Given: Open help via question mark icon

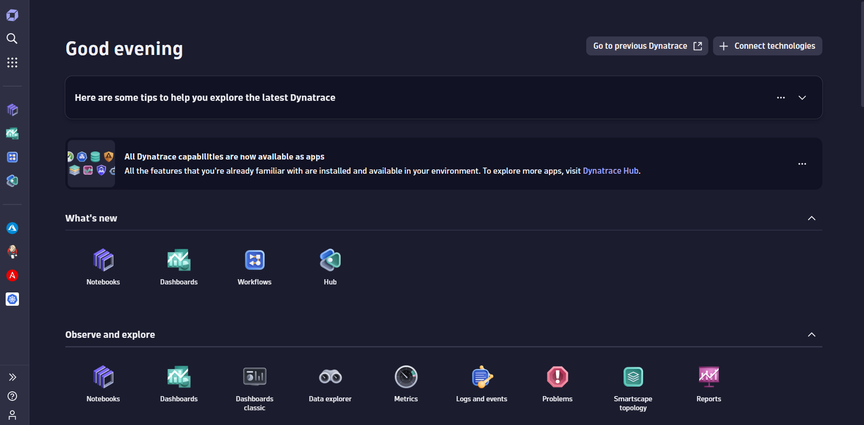Looking at the screenshot, I should pos(12,396).
